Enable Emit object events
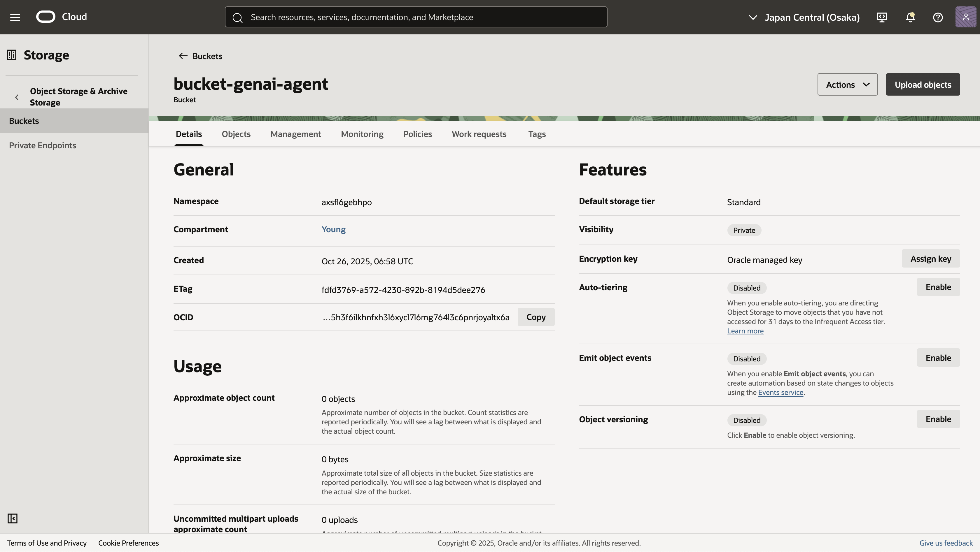Image resolution: width=980 pixels, height=552 pixels. [x=938, y=358]
